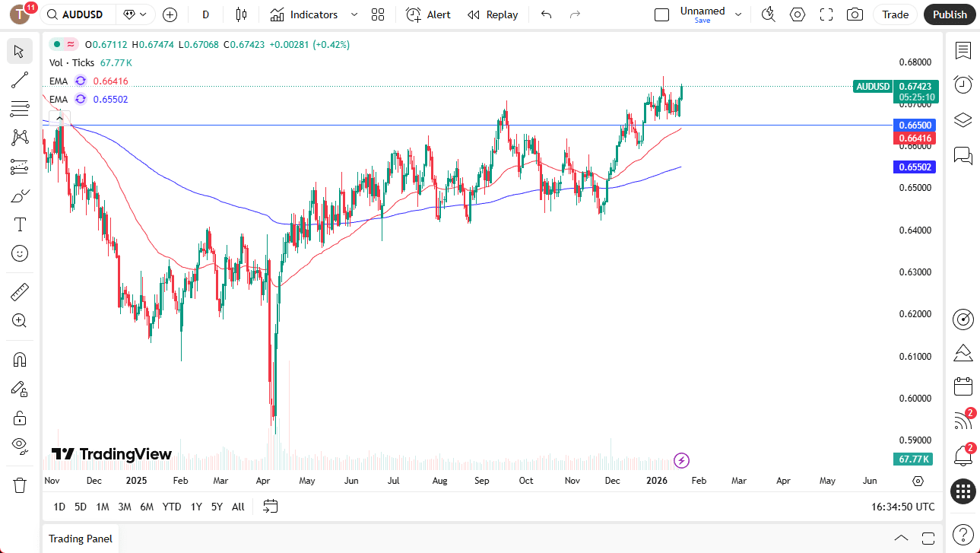Expand the Trading Panel upward arrow
The width and height of the screenshot is (980, 553).
(901, 538)
